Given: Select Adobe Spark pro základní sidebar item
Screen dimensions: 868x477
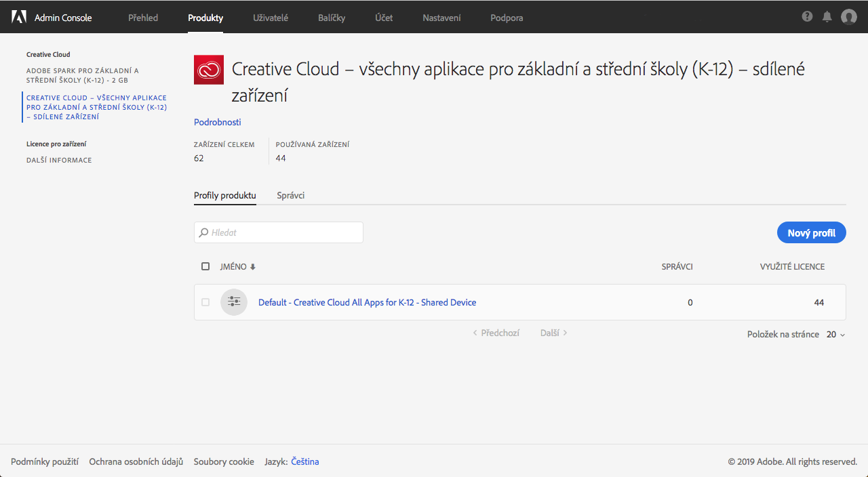Looking at the screenshot, I should [83, 75].
